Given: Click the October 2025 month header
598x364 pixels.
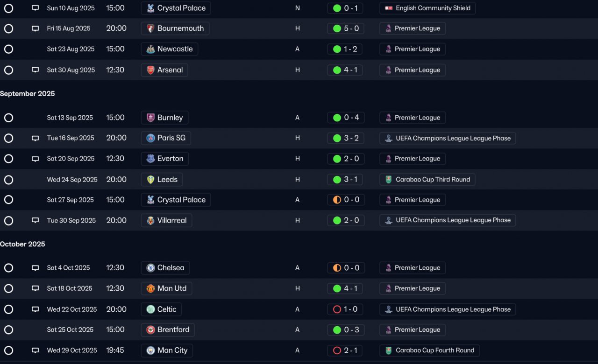Looking at the screenshot, I should [22, 244].
